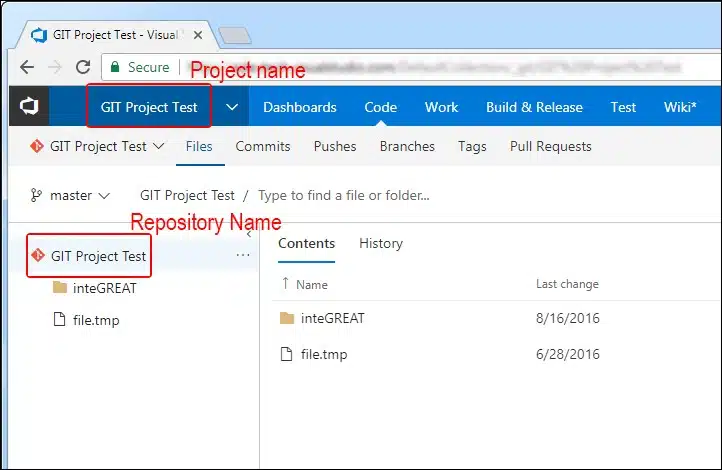Open the master branch dropdown
The height and width of the screenshot is (470, 722).
(x=70, y=195)
